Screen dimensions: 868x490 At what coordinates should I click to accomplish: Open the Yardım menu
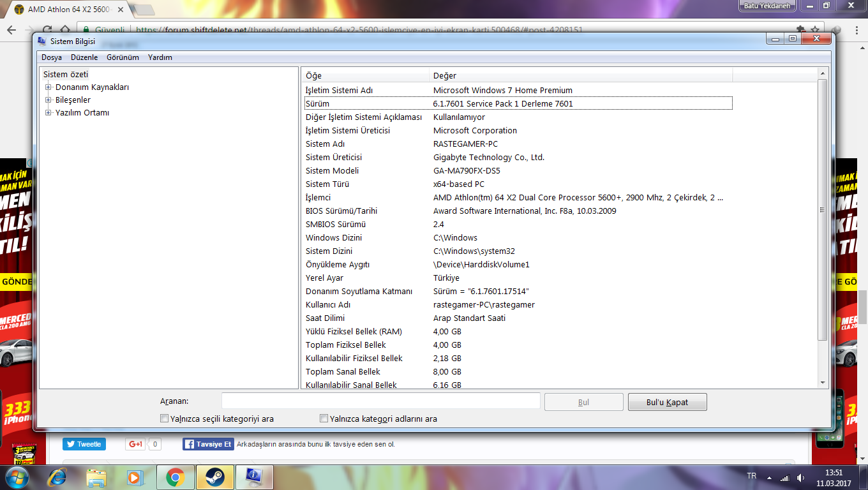point(160,57)
